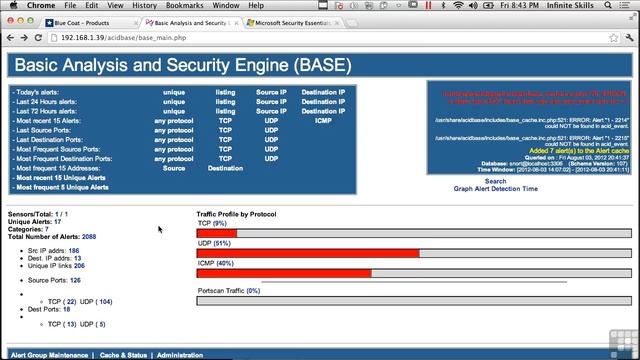Image resolution: width=640 pixels, height=360 pixels.
Task: Open the Window menu
Action: click(226, 5)
